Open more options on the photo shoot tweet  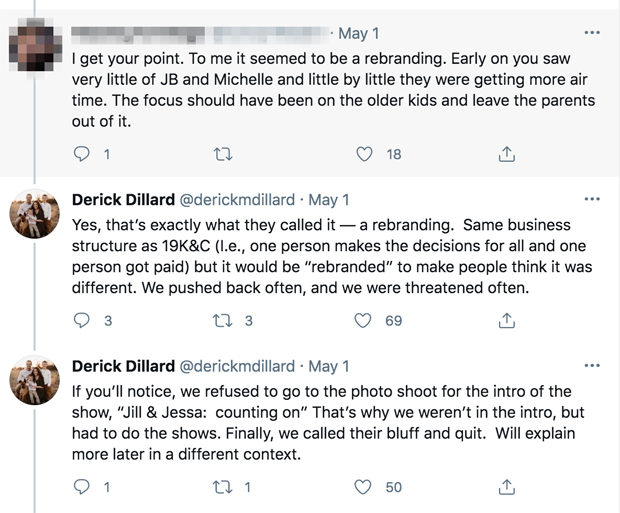click(592, 365)
